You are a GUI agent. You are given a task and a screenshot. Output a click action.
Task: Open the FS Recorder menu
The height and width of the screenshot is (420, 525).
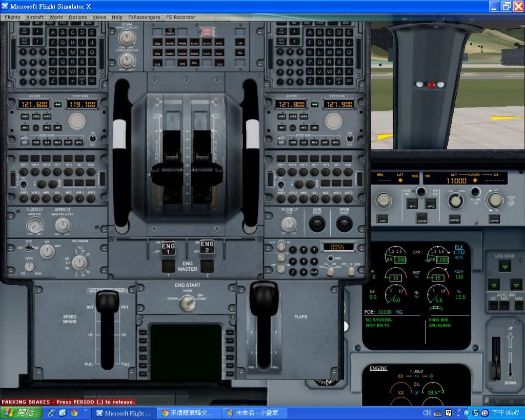pyautogui.click(x=180, y=17)
